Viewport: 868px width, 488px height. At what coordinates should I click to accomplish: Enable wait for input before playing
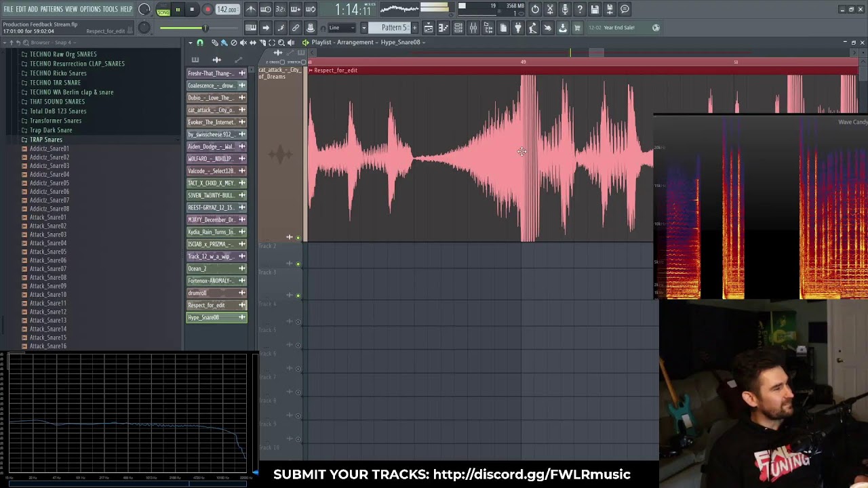[x=267, y=9]
